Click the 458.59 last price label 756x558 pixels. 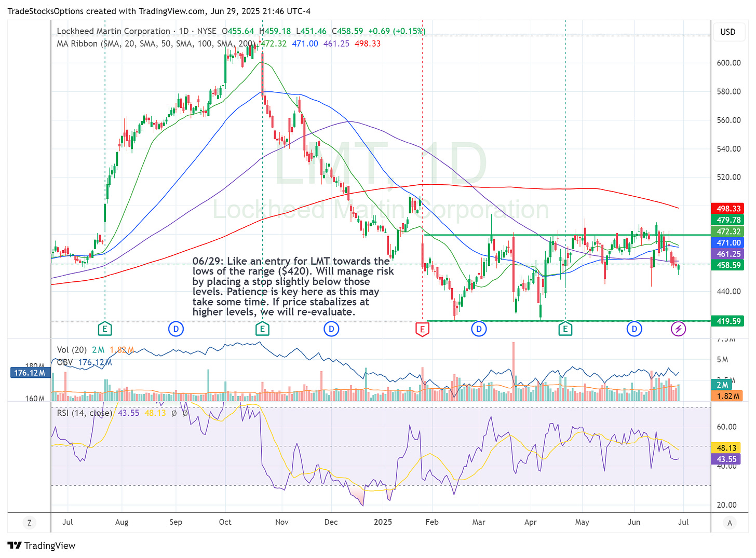(x=728, y=265)
